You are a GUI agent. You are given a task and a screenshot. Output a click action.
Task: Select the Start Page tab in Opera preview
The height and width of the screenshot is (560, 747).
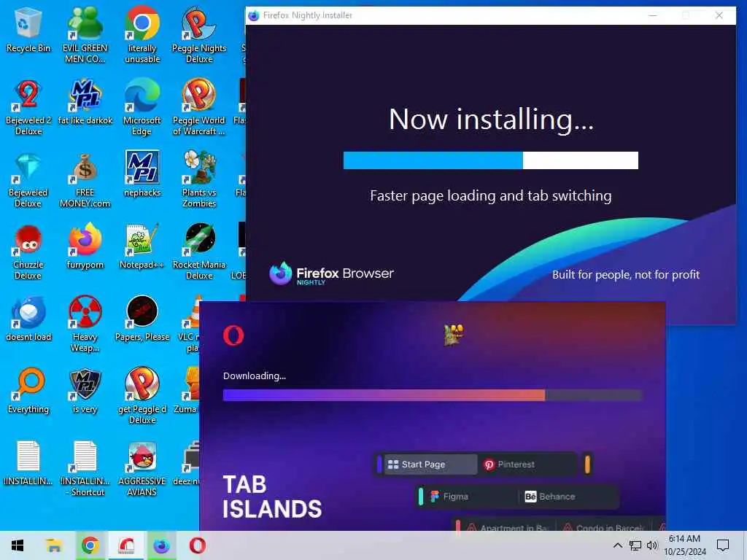[x=430, y=464]
